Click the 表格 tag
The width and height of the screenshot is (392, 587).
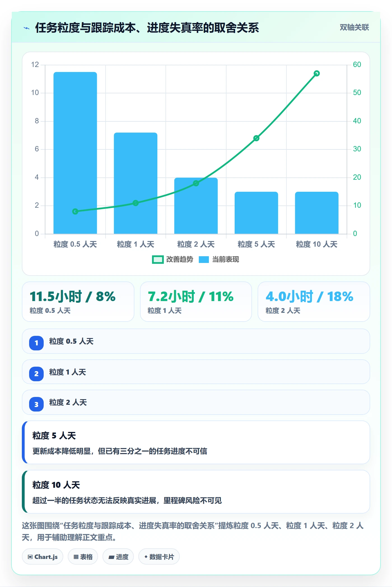tap(83, 557)
